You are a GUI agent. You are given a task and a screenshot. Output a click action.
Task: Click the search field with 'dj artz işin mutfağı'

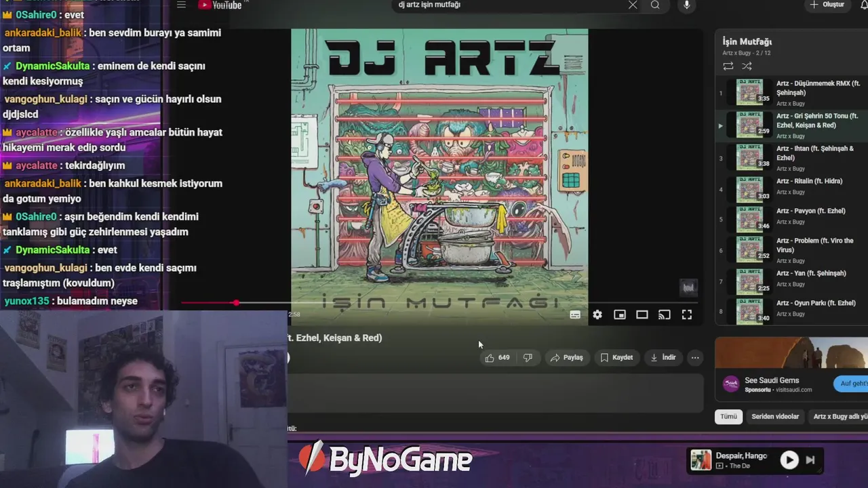click(x=509, y=5)
